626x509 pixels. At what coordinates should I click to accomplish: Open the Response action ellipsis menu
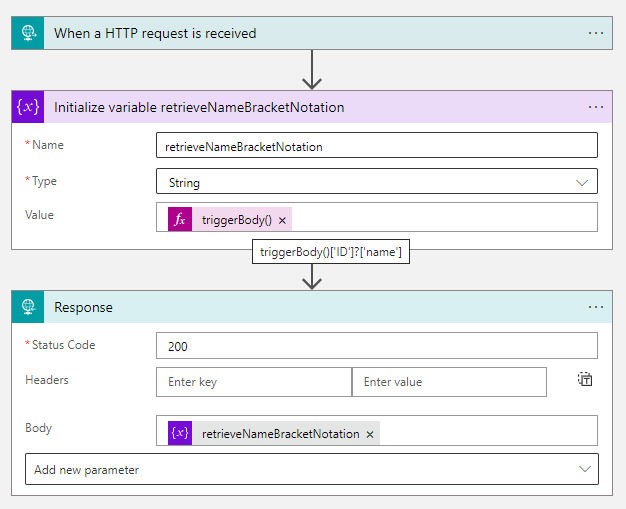tap(596, 307)
